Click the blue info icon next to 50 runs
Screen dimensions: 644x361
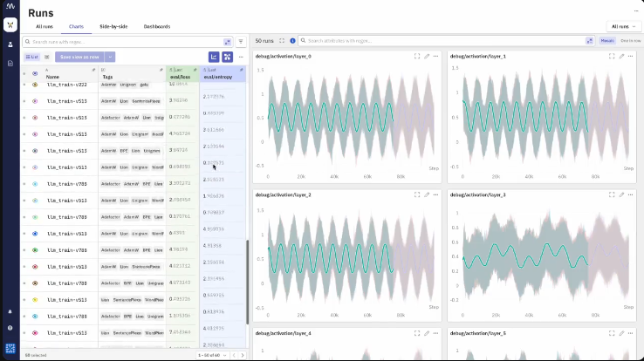point(291,41)
